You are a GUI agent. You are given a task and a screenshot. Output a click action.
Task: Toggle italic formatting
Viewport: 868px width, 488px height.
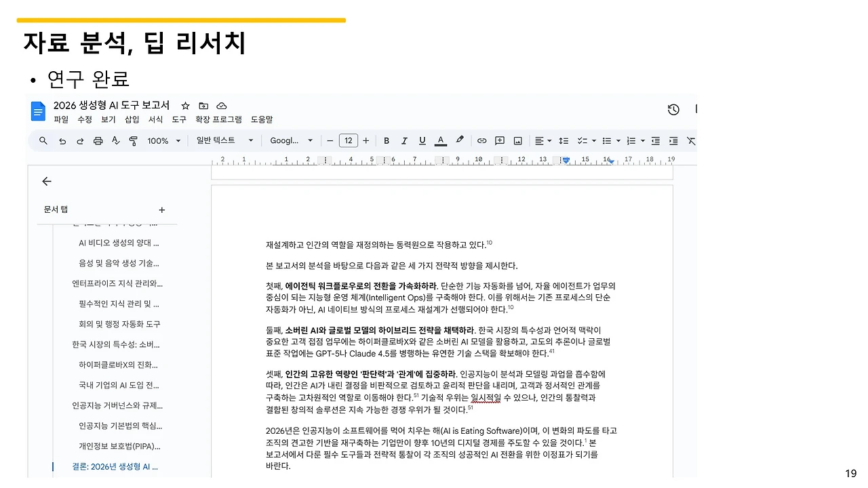pyautogui.click(x=404, y=140)
